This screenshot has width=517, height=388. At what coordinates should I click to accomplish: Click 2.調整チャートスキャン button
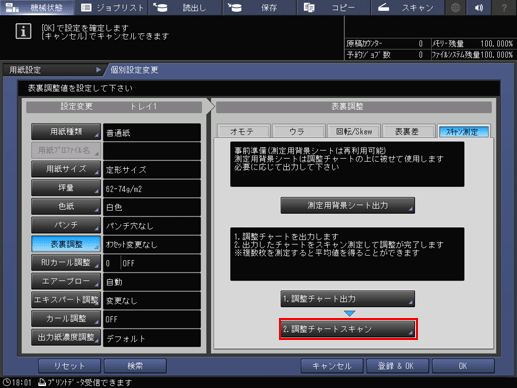tap(348, 329)
